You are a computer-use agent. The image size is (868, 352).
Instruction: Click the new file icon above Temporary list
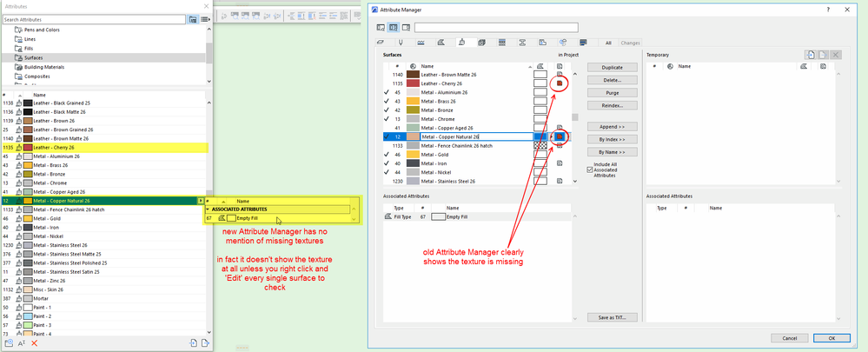pos(809,55)
